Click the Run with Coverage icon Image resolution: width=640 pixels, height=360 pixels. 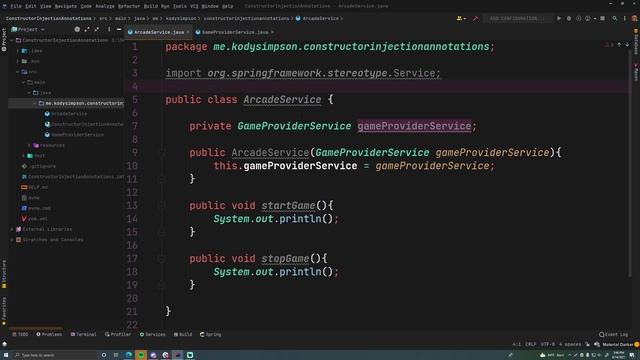pos(578,18)
